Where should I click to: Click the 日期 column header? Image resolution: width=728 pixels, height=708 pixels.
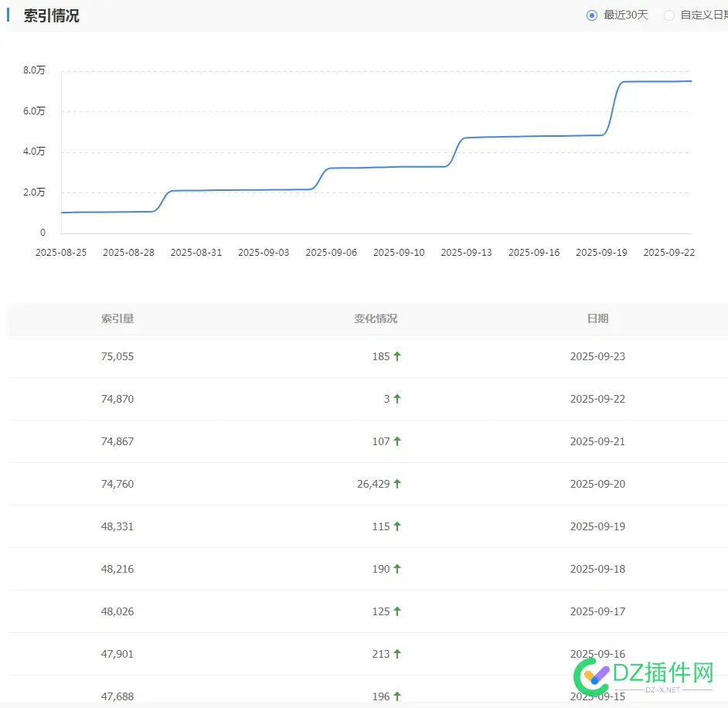597,318
